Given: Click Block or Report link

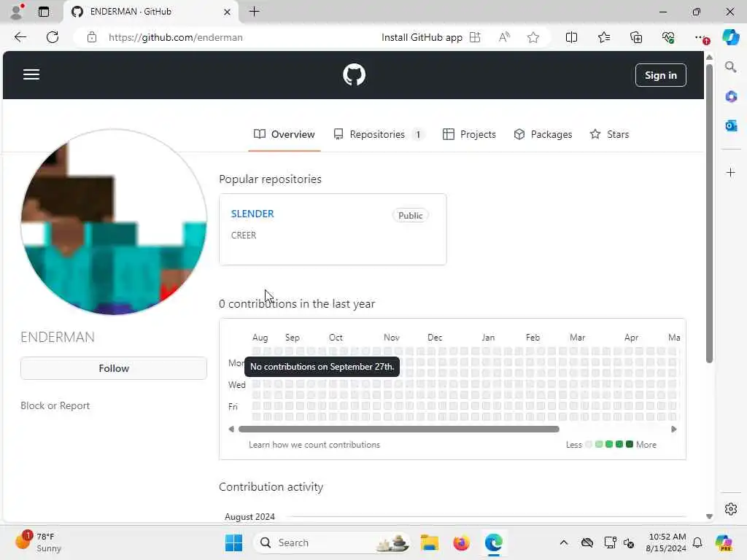Looking at the screenshot, I should [x=55, y=405].
